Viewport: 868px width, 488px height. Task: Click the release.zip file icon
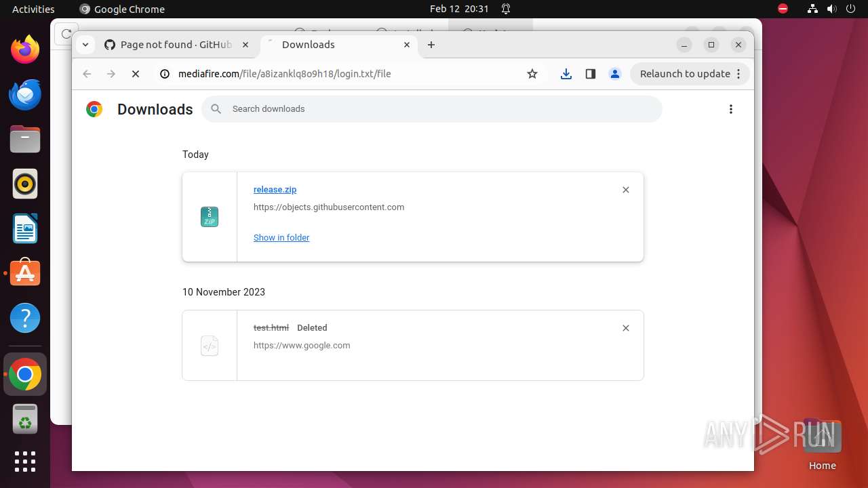(x=210, y=217)
